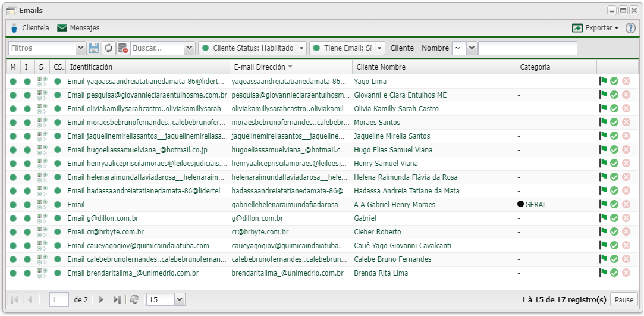644x316 pixels.
Task: Click the save filter floppy disk icon
Action: 94,48
